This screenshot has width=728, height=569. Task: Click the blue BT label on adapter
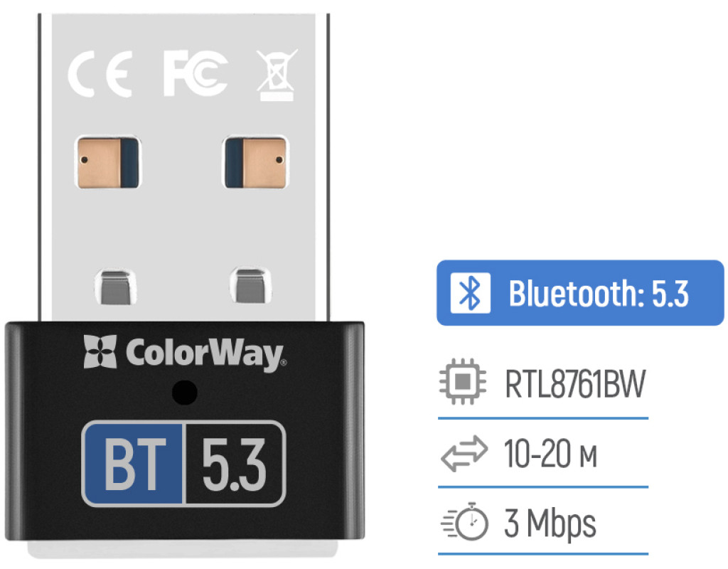coord(134,464)
